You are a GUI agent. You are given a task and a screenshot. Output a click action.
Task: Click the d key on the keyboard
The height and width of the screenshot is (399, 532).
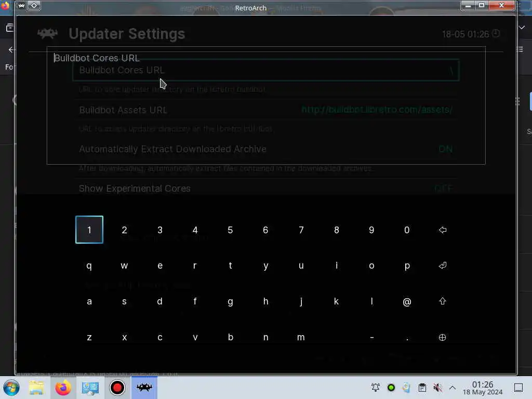click(160, 301)
